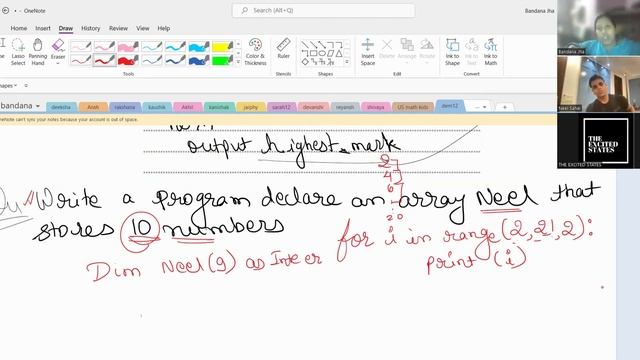Select the triangle shape in Shapes gallery

(339, 53)
